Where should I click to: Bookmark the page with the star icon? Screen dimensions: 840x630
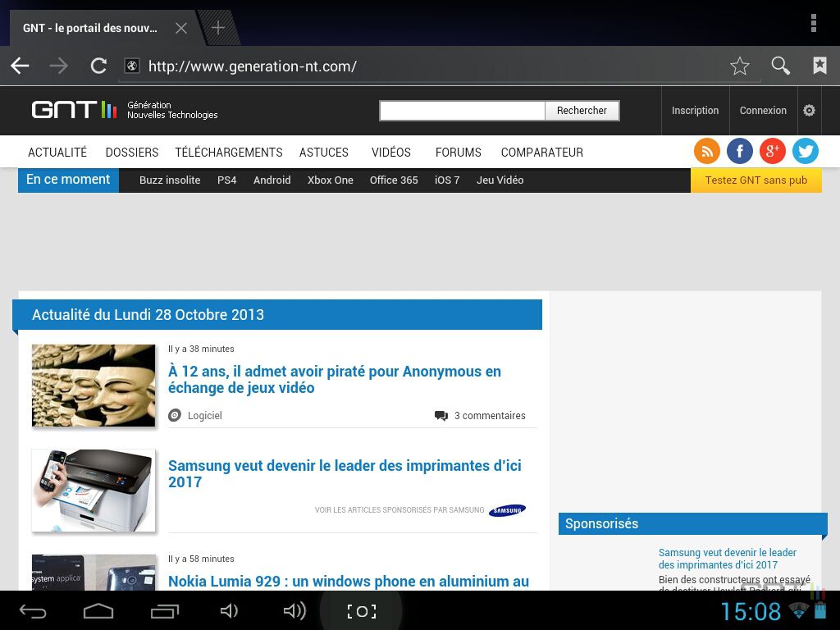[740, 66]
